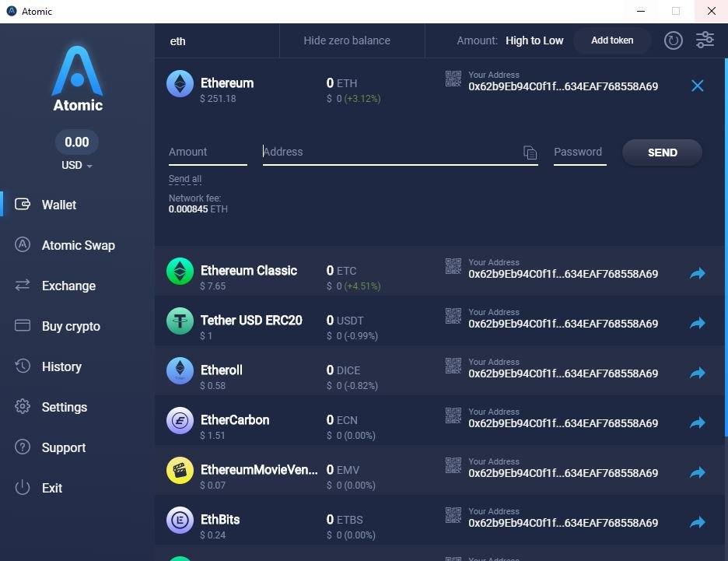Click the send arrow for EtherCarbon
This screenshot has height=561, width=728.
coord(698,423)
